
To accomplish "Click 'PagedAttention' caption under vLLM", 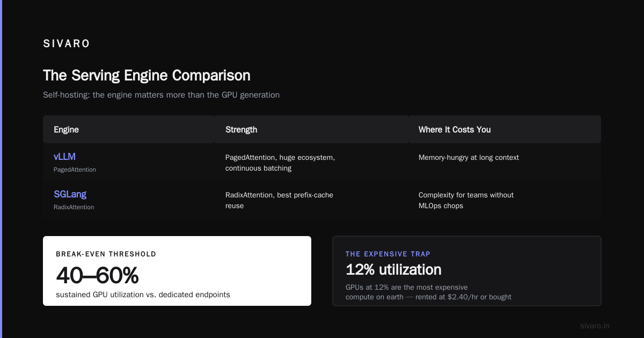I will click(75, 170).
